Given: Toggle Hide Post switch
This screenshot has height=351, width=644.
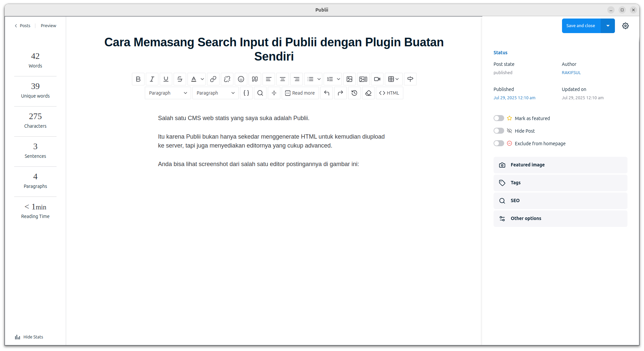Looking at the screenshot, I should pos(499,131).
